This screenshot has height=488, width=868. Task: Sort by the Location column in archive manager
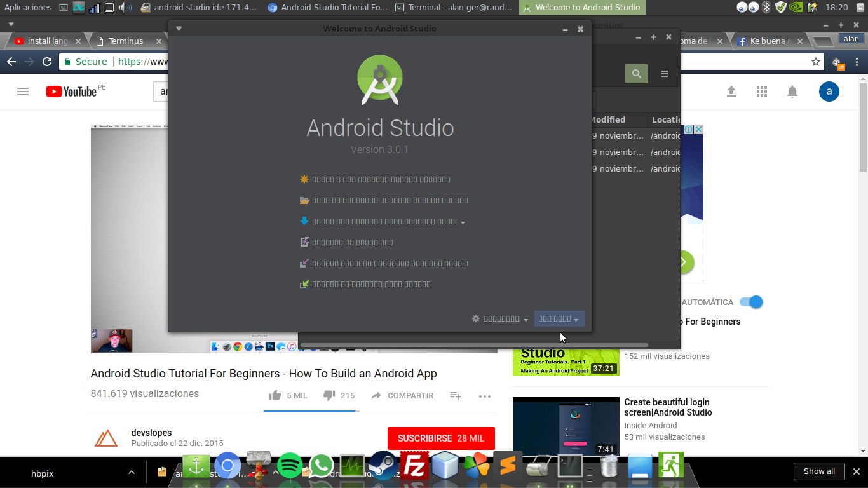click(x=664, y=119)
